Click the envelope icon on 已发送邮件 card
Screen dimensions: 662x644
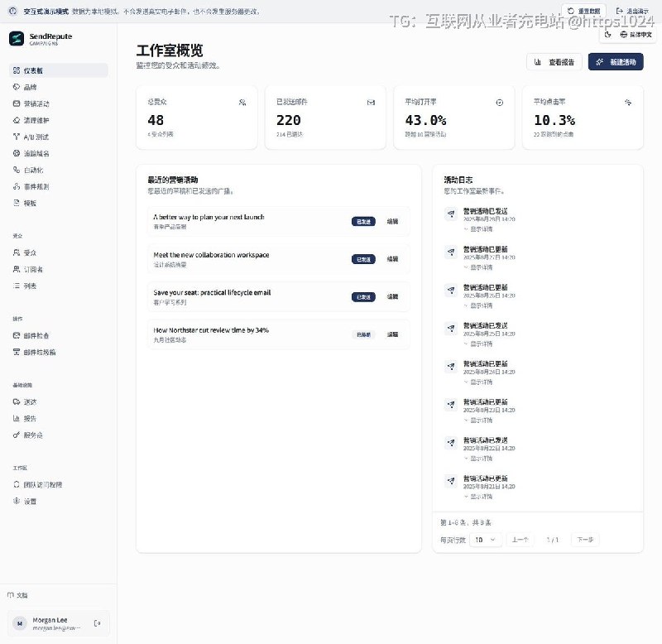click(371, 102)
